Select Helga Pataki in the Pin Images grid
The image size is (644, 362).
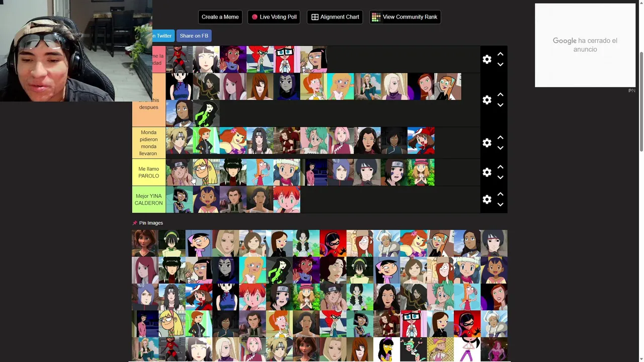point(440,350)
